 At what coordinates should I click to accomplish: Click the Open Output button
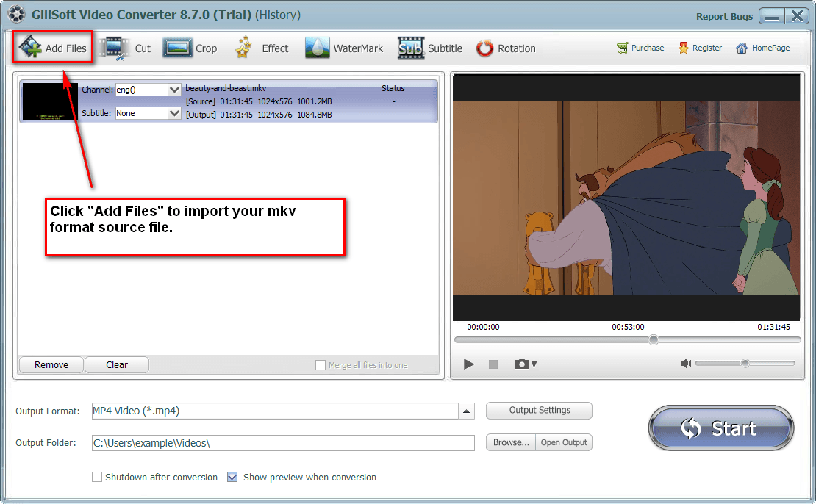coord(564,442)
